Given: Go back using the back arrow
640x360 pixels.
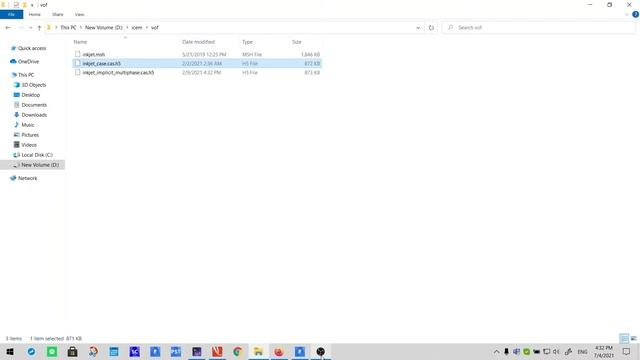Looking at the screenshot, I should click(8, 27).
